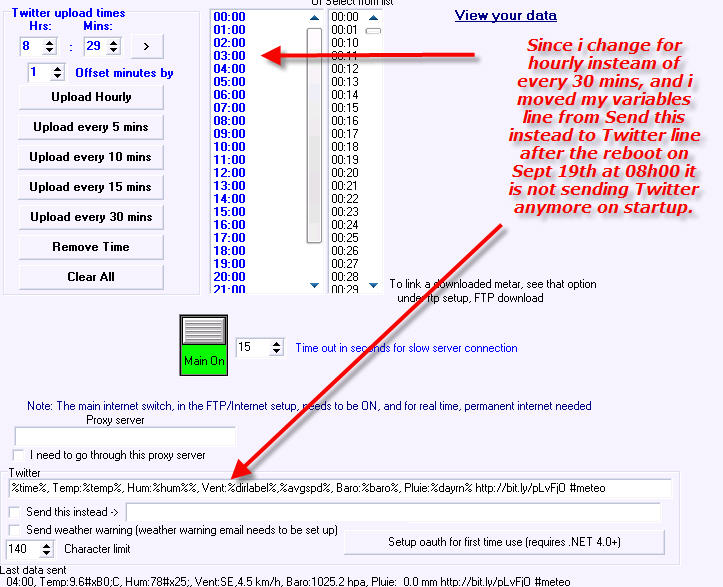The width and height of the screenshot is (723, 587).
Task: Select 00:01 in the selection list
Action: click(x=345, y=30)
